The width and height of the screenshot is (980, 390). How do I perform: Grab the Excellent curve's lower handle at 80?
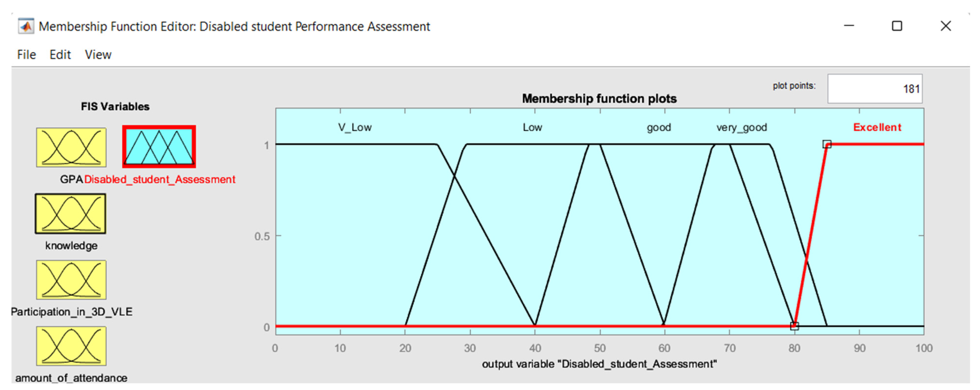tap(794, 326)
